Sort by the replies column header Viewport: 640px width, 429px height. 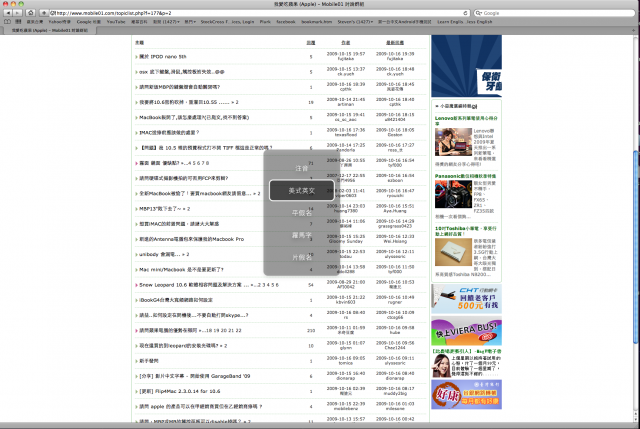coord(311,42)
